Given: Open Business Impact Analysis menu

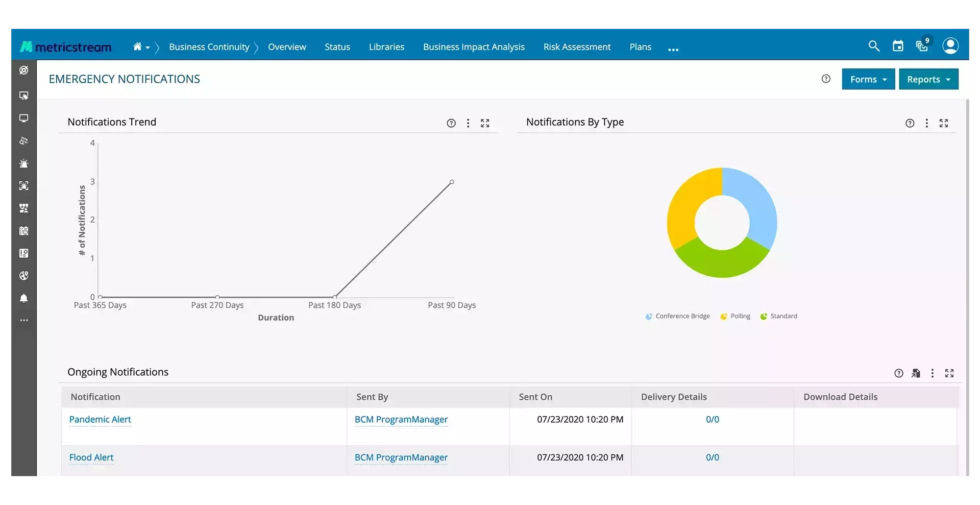Looking at the screenshot, I should pos(474,47).
